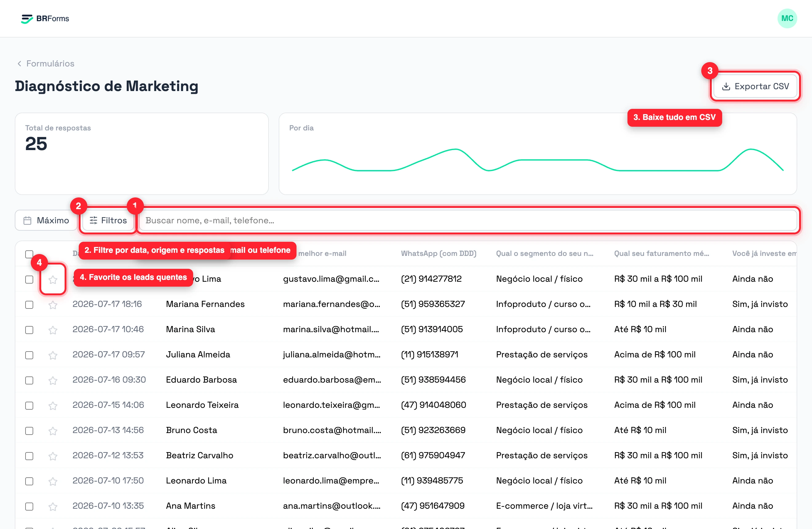The height and width of the screenshot is (529, 812).
Task: Click the 'Qual o segmento do seu n...' header
Action: tap(544, 253)
